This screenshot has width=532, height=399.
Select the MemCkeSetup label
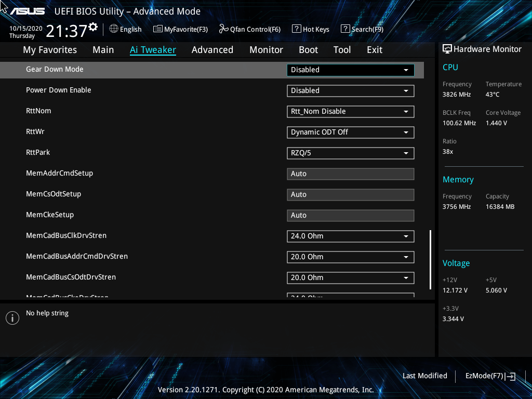point(50,215)
